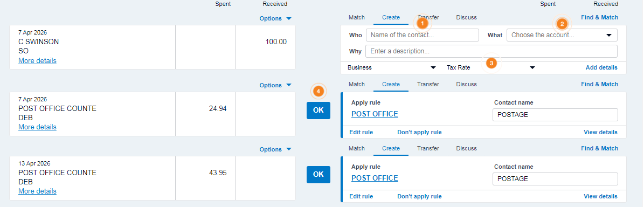The image size is (644, 207).
Task: Open More details for 7 Apr Post Office transaction
Action: [x=37, y=127]
